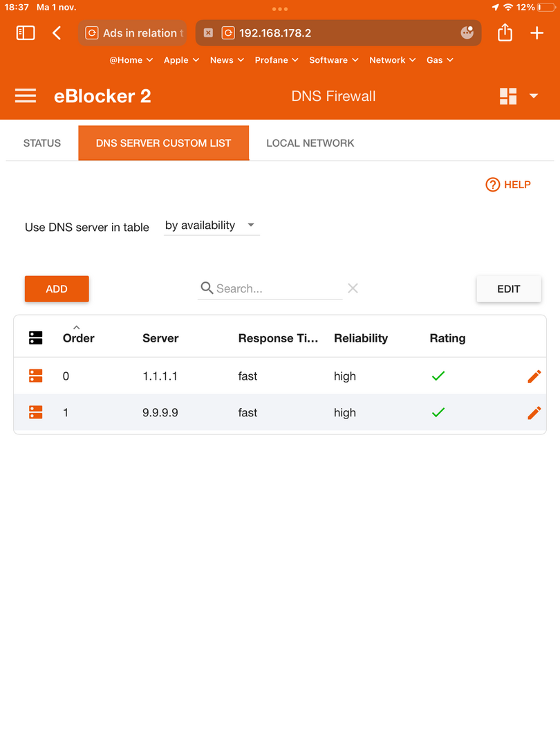Click the 'DNS Firewall' page title
This screenshot has width=560, height=747.
(x=333, y=96)
